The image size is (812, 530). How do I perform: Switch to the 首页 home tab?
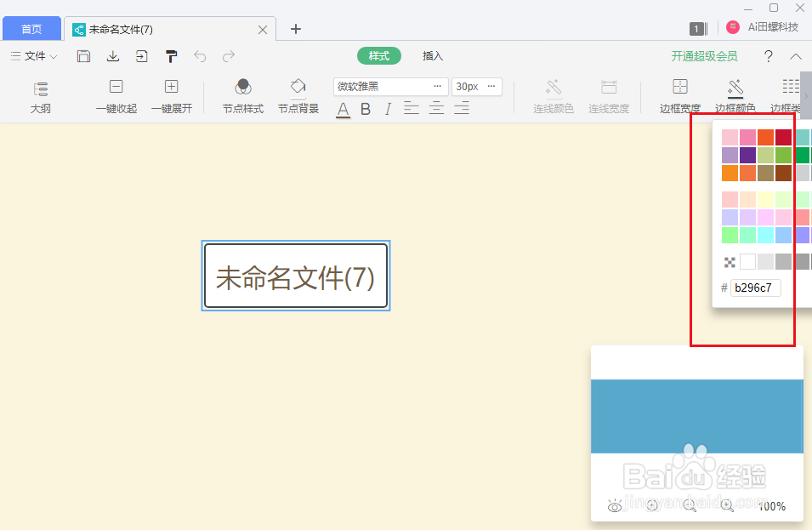[31, 29]
